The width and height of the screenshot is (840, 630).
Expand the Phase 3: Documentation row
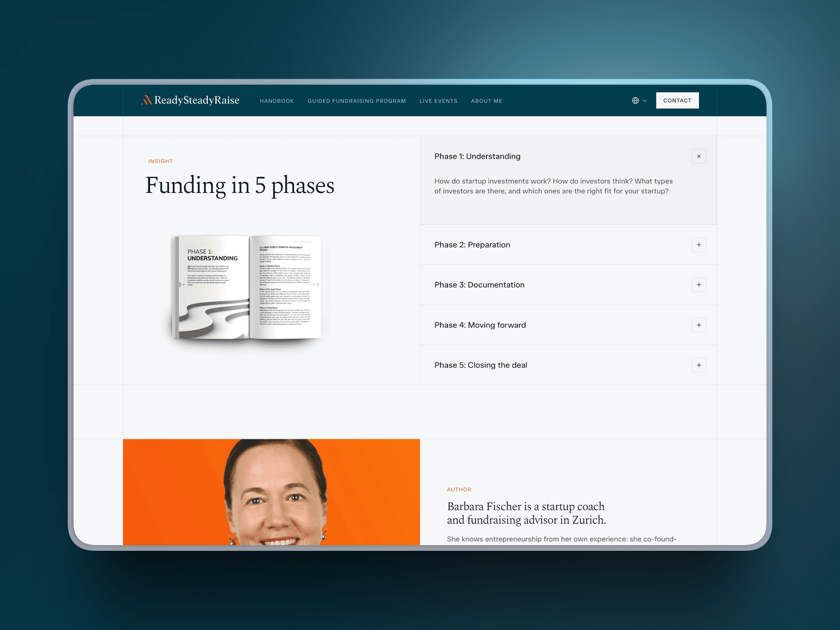(x=568, y=285)
